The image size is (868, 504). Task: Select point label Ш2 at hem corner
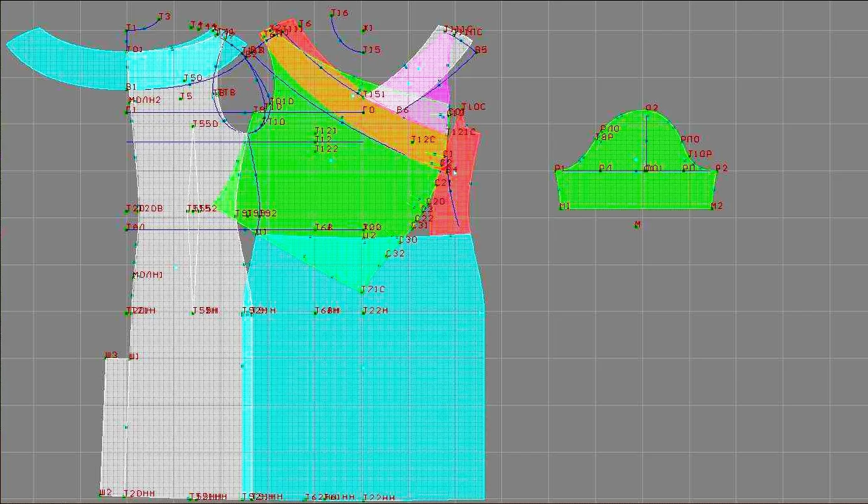(x=106, y=492)
